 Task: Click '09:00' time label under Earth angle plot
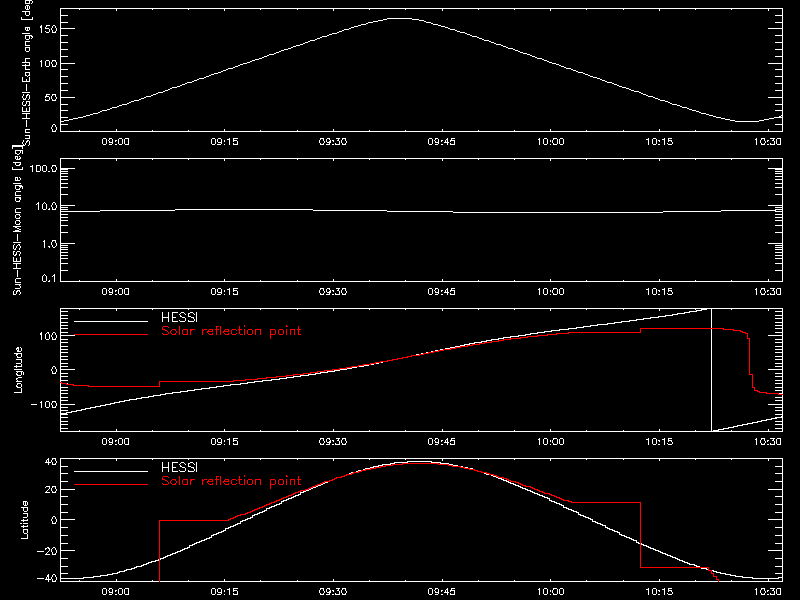click(x=115, y=142)
